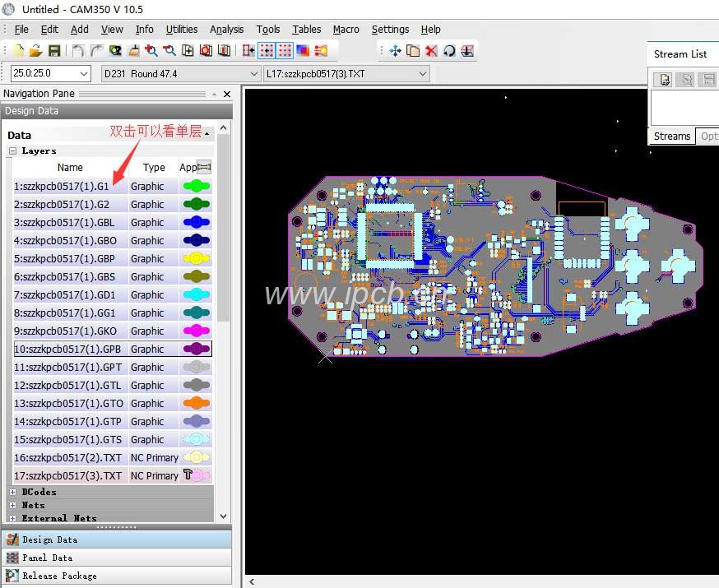The height and width of the screenshot is (588, 719).
Task: Switch to the Release Package pane
Action: [58, 576]
